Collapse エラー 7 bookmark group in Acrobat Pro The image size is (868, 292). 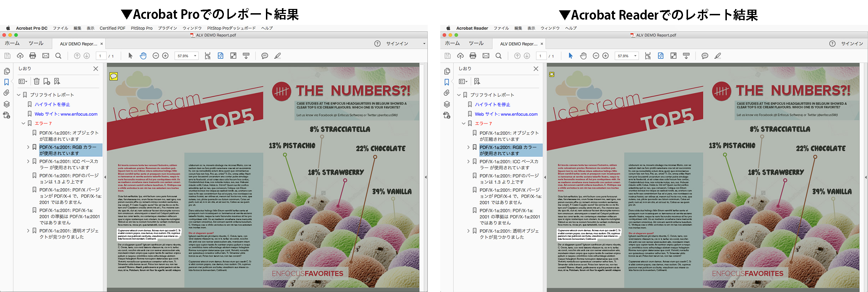pyautogui.click(x=23, y=123)
